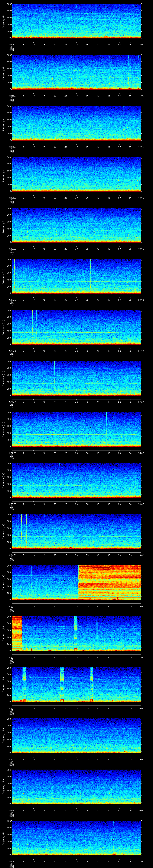Image resolution: width=153 pixels, height=868 pixels.
Task: Open the 14:28 spectrogram panel
Action: 76,736
